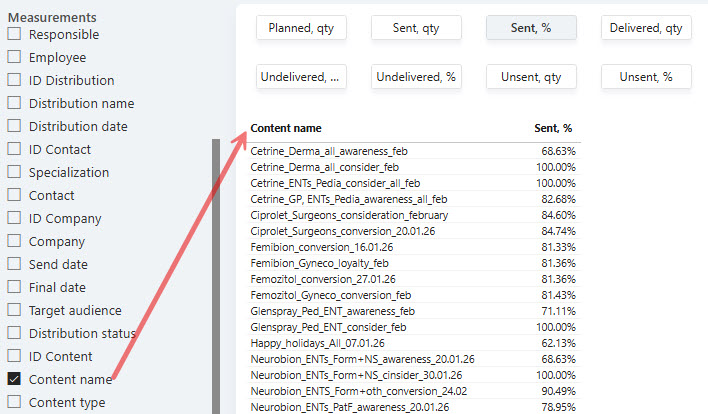Image resolution: width=708 pixels, height=414 pixels.
Task: Click the 84.74% value cell
Action: pyautogui.click(x=559, y=231)
